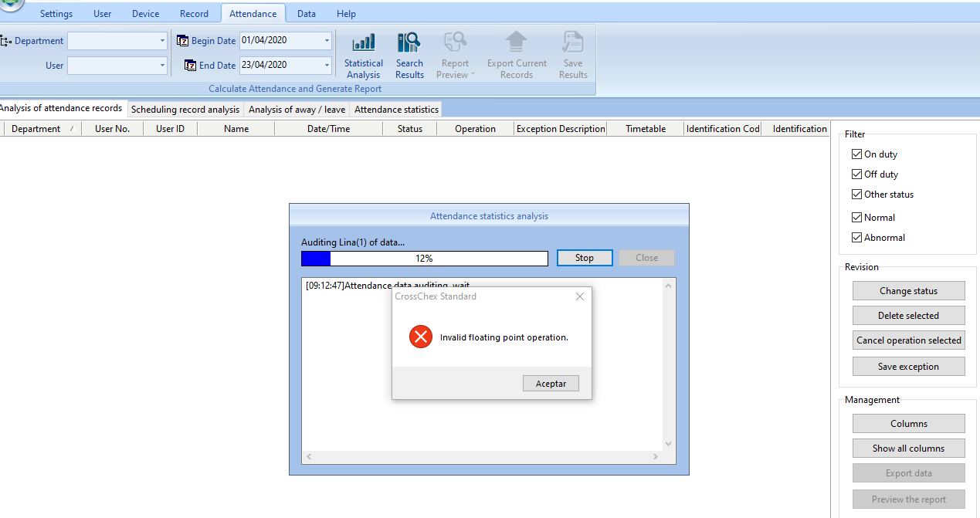Expand the Department dropdown
The image size is (980, 518).
[x=162, y=41]
